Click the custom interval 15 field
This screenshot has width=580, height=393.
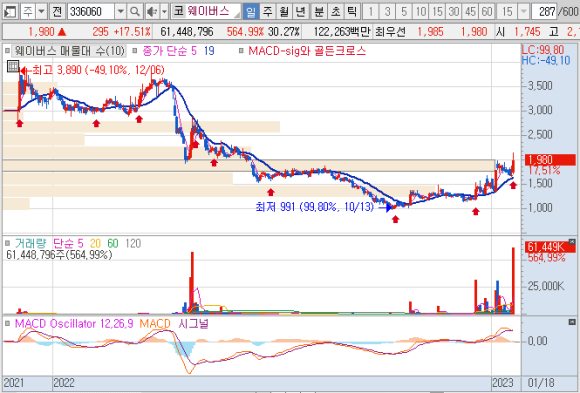pos(507,11)
